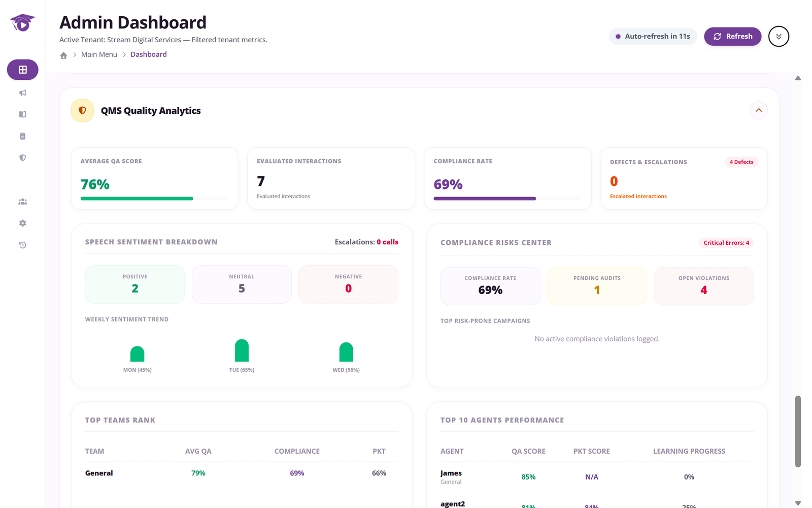Click the vertical scrollbar thumb
The height and width of the screenshot is (508, 812).
[798, 431]
